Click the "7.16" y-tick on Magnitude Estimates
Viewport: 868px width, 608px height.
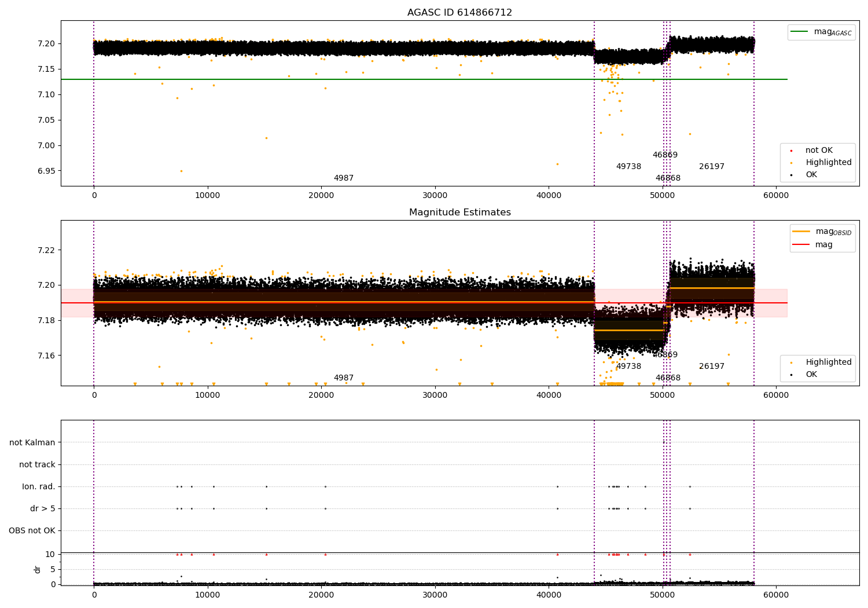click(47, 356)
